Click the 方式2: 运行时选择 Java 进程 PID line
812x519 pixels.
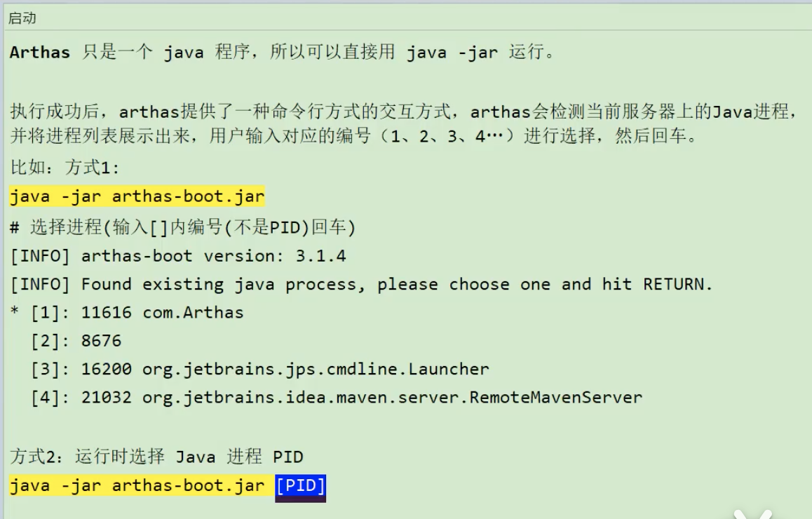(156, 457)
